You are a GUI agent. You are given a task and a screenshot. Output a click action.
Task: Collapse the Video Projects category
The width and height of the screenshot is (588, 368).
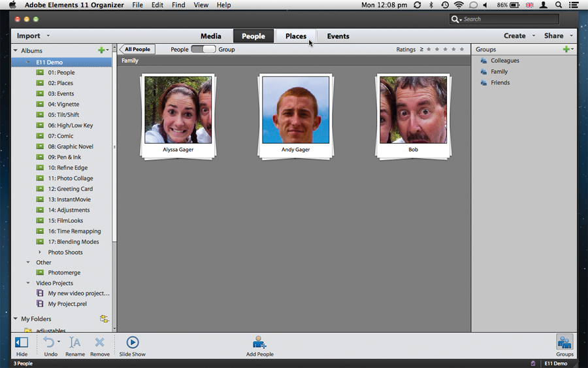[x=28, y=283]
